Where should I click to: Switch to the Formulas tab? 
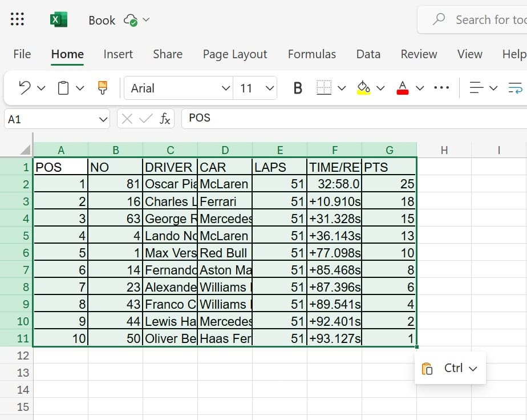[x=311, y=54]
